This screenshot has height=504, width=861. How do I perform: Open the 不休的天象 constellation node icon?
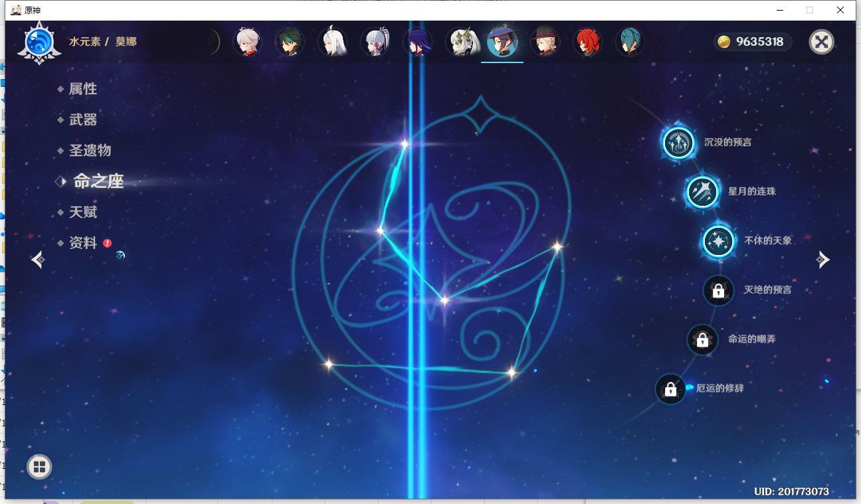718,240
